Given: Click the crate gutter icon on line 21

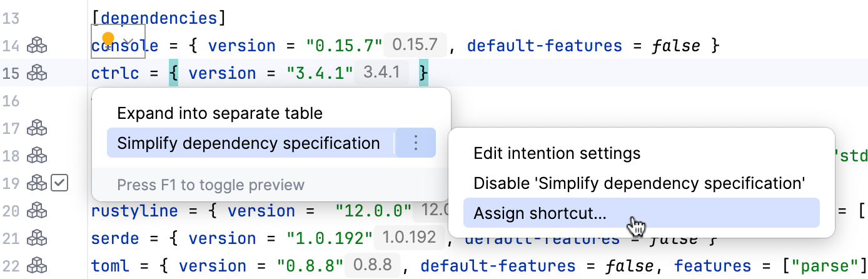Looking at the screenshot, I should (x=37, y=238).
